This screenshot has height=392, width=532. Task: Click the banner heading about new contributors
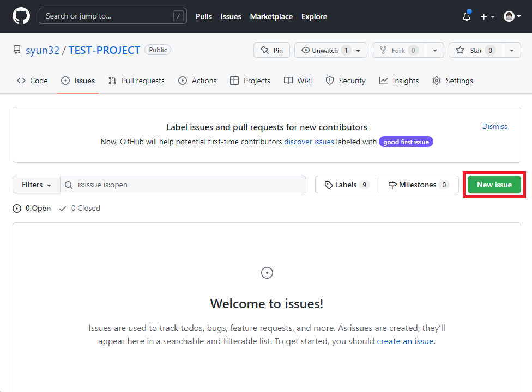point(267,127)
